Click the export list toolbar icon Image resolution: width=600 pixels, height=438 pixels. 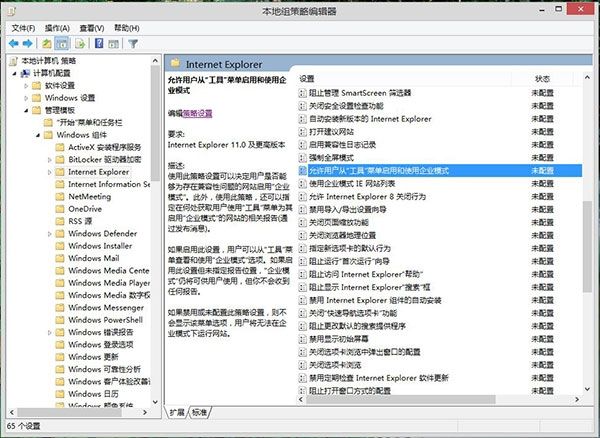tap(80, 44)
